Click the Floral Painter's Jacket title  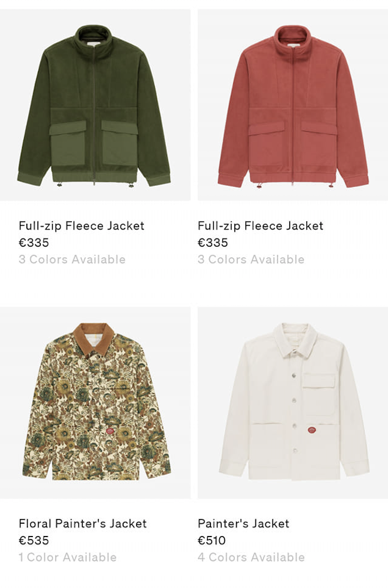pyautogui.click(x=83, y=524)
